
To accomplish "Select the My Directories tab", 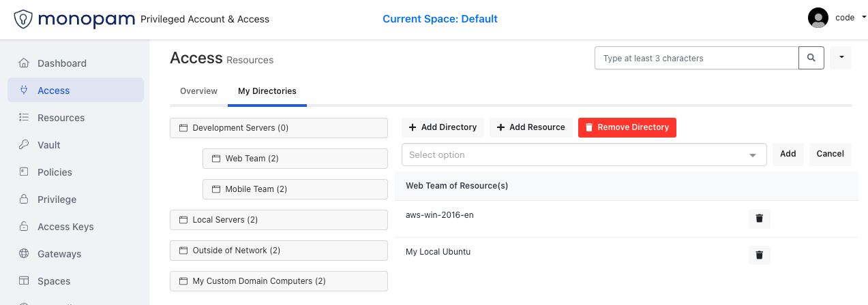I will (267, 91).
